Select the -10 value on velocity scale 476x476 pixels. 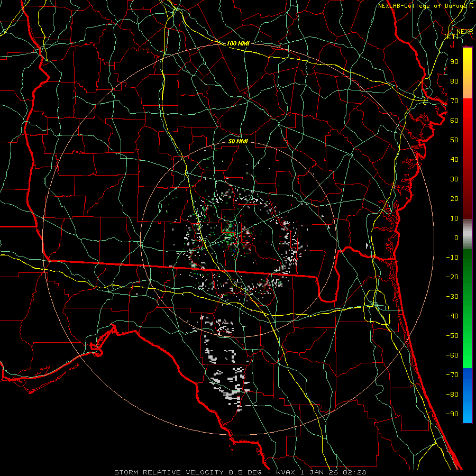452,258
